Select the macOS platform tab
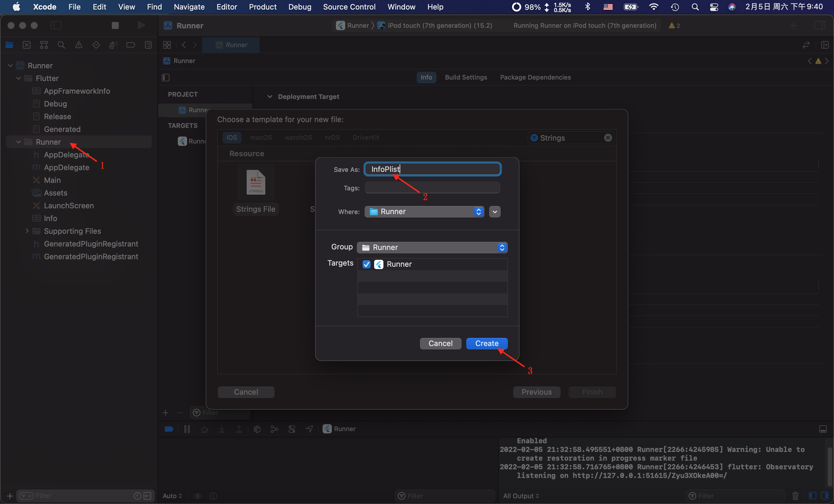834x504 pixels. tap(261, 138)
